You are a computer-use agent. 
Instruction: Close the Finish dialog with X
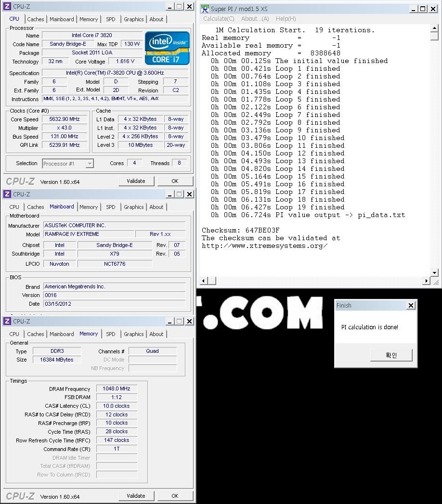[x=411, y=305]
